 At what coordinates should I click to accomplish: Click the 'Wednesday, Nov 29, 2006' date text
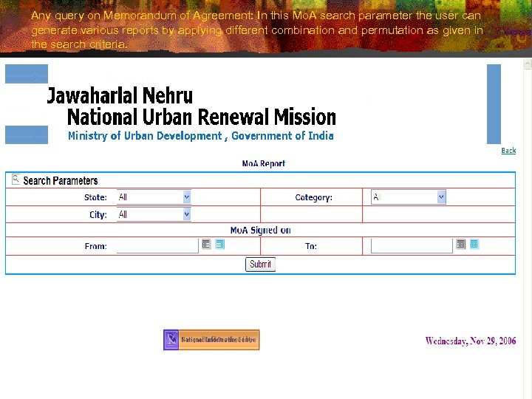point(471,341)
